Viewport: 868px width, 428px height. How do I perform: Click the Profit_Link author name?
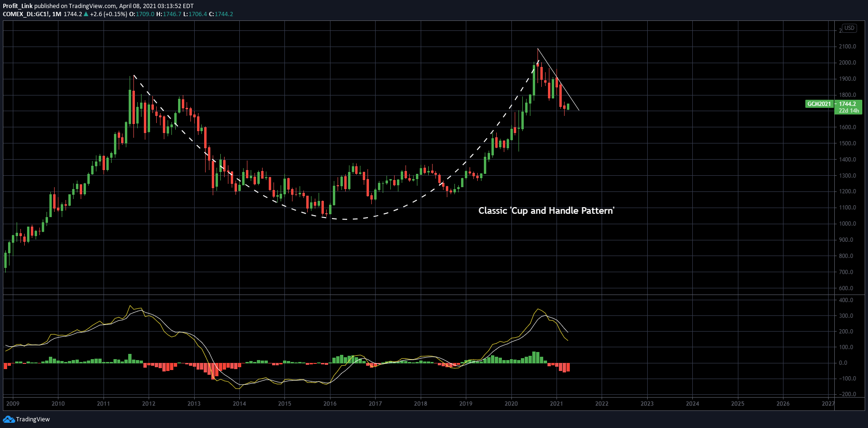click(18, 6)
